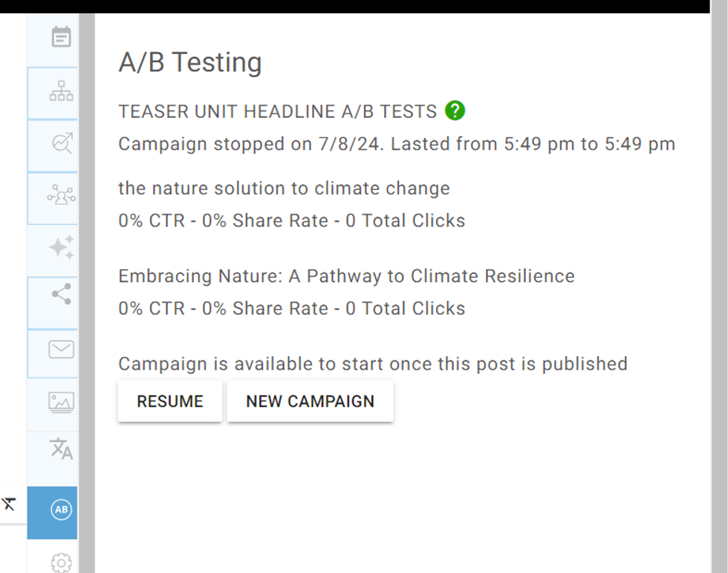Image resolution: width=728 pixels, height=573 pixels.
Task: Select the A/B testing sidebar tab
Action: 61,510
